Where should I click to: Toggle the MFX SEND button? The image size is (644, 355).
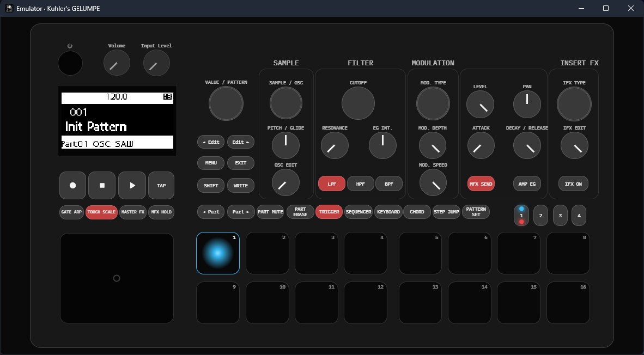point(481,184)
